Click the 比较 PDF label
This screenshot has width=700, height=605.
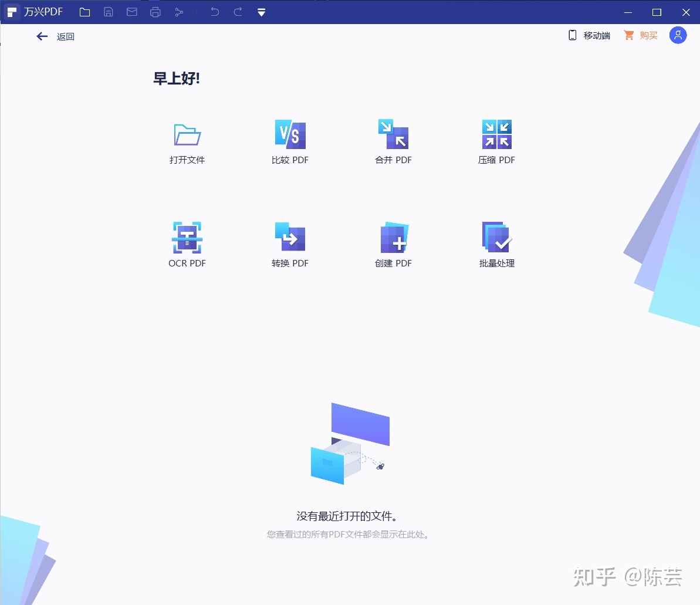click(x=290, y=160)
